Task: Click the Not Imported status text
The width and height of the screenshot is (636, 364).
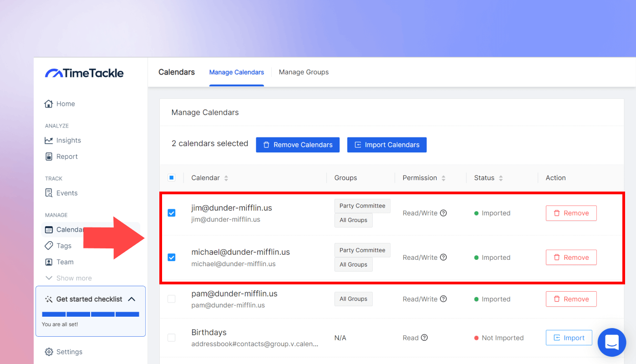Action: click(503, 338)
